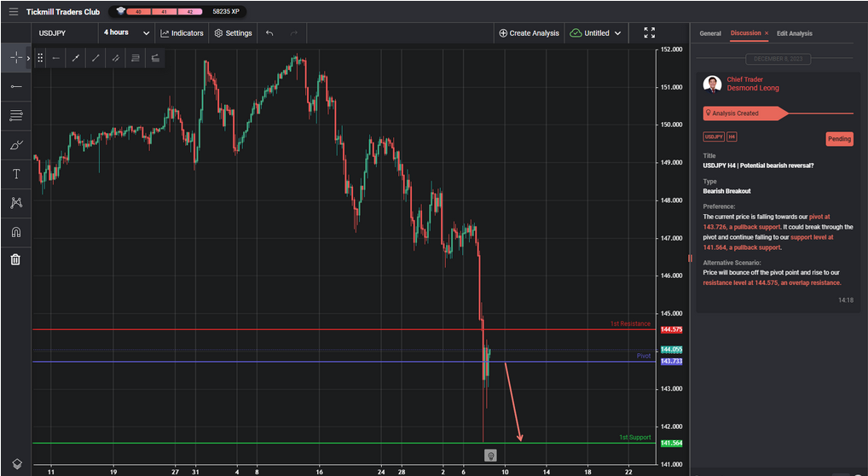
Task: Select the Text annotation tool
Action: (16, 174)
